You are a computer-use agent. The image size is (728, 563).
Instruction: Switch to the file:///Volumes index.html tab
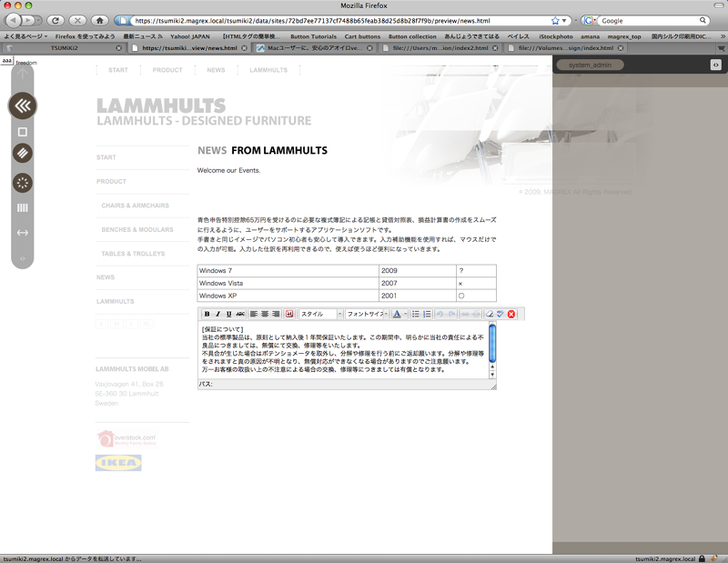pos(565,48)
